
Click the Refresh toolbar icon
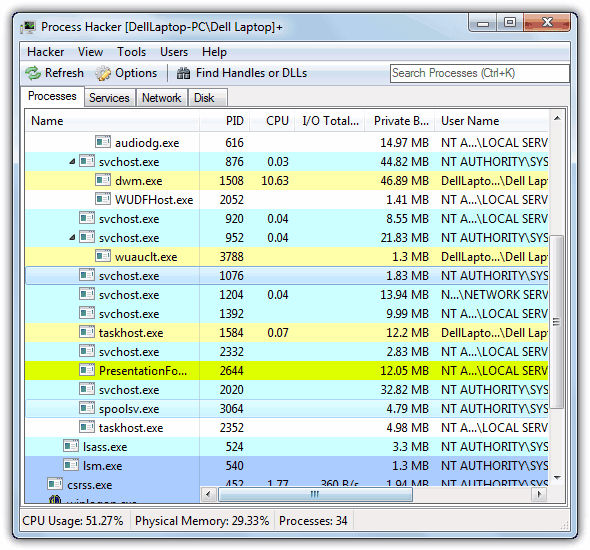click(33, 73)
